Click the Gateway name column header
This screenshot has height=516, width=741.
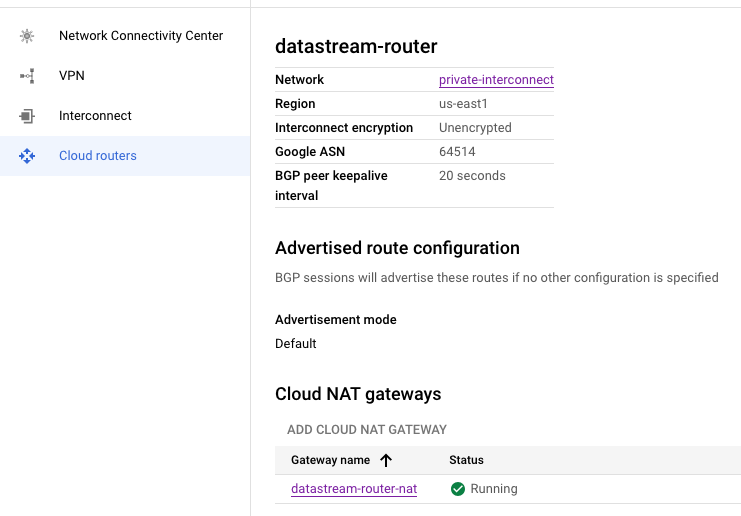pyautogui.click(x=330, y=460)
